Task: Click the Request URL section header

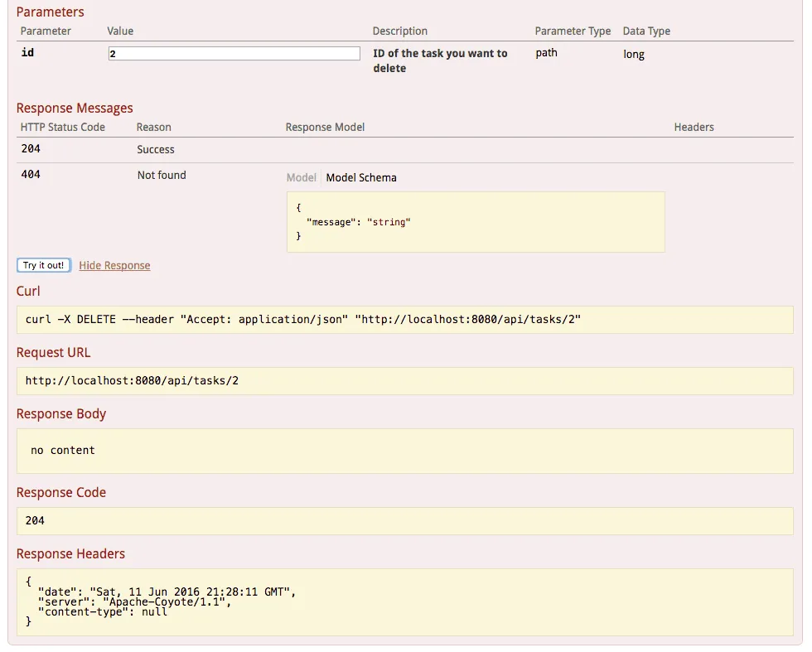Action: tap(53, 352)
